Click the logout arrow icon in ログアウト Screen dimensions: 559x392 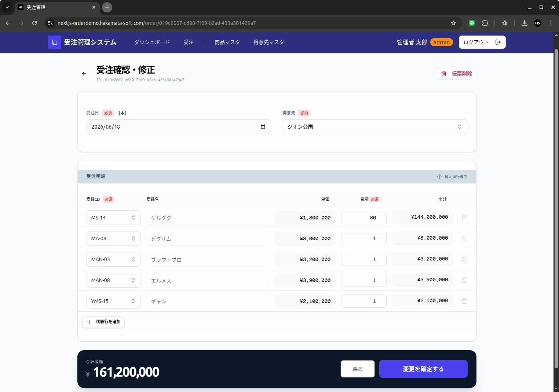click(x=498, y=42)
